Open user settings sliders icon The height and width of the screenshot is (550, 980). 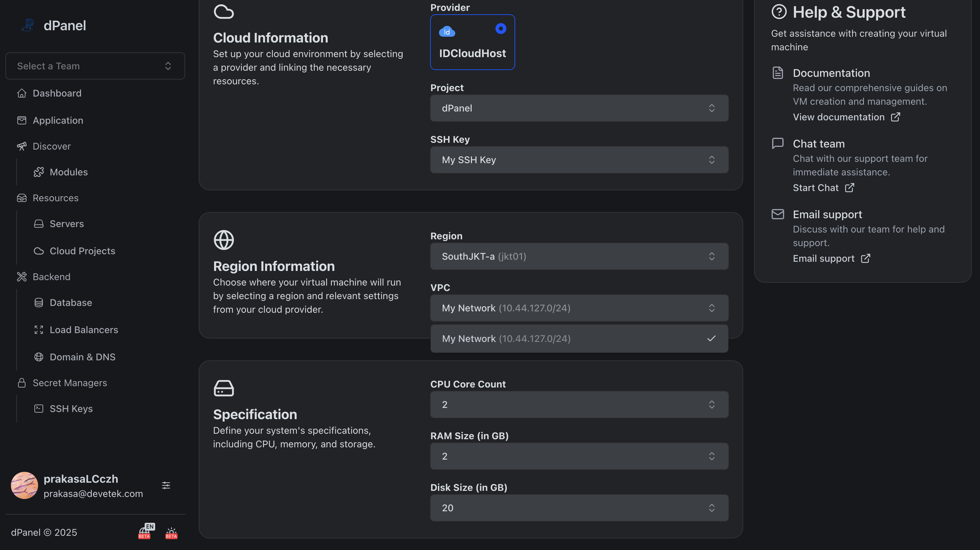[x=166, y=485]
